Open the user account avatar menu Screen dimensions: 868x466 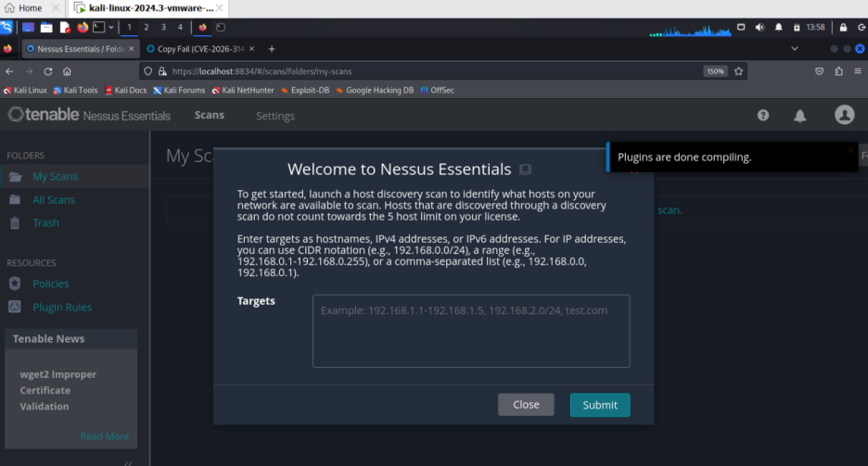844,115
